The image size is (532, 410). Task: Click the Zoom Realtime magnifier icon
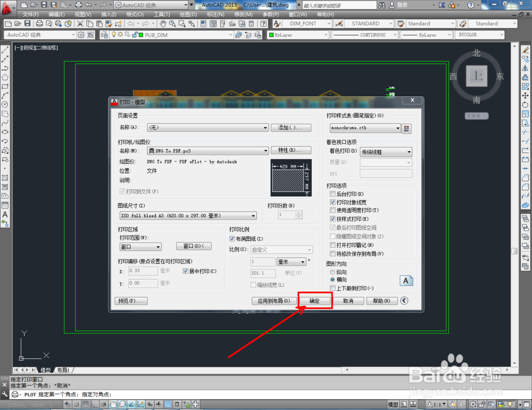172,23
